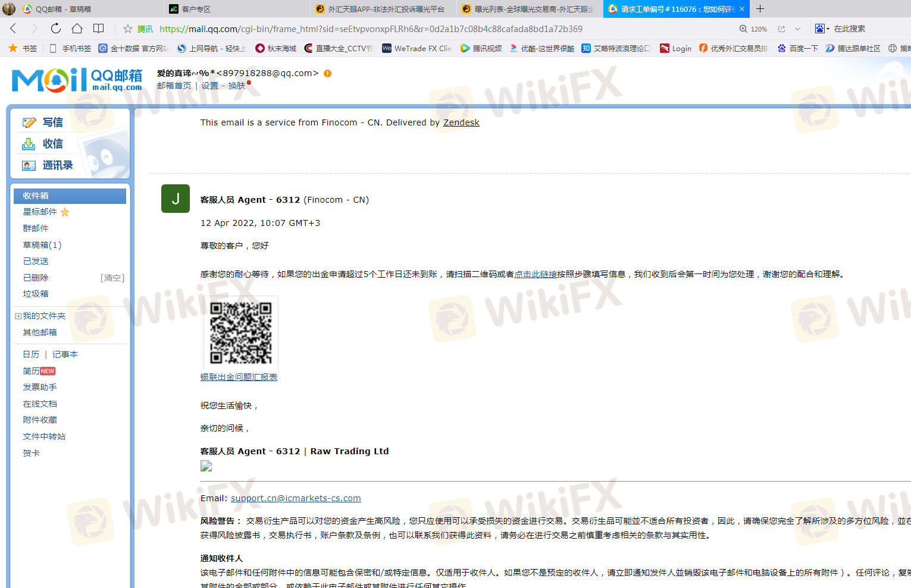The width and height of the screenshot is (911, 588).
Task: Open 发票助手
Action: pos(40,387)
